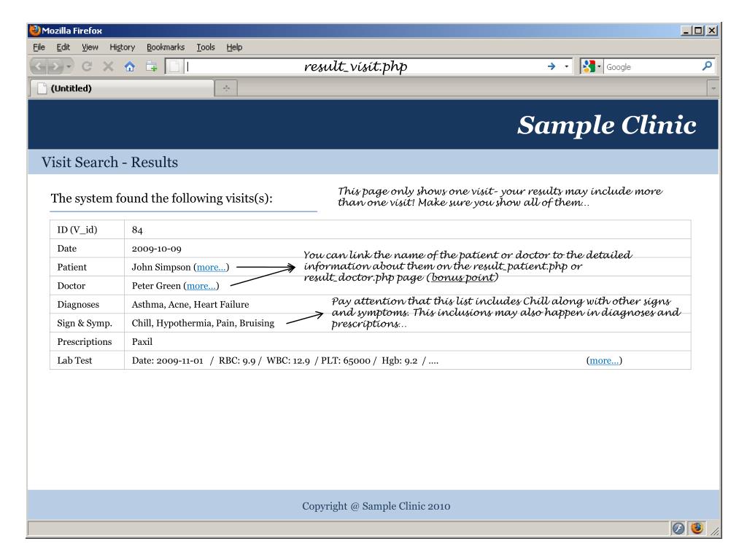Open the Tools menu
747x560 pixels.
click(206, 47)
